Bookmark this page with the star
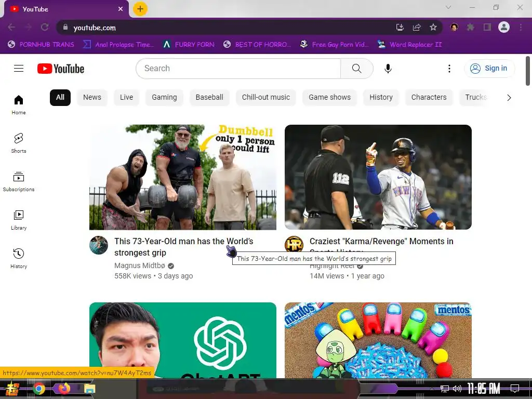The image size is (532, 399). (433, 27)
